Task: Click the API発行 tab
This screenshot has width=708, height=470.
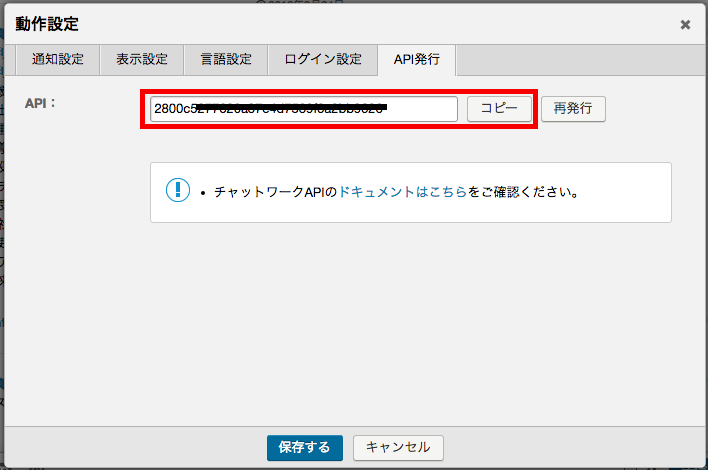Action: (416, 59)
